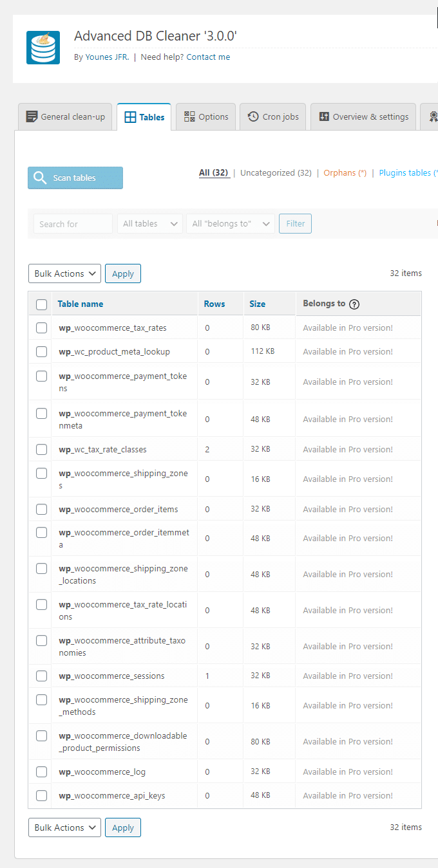Check the wp_wc_product_meta_lookup row checkbox

(x=42, y=351)
